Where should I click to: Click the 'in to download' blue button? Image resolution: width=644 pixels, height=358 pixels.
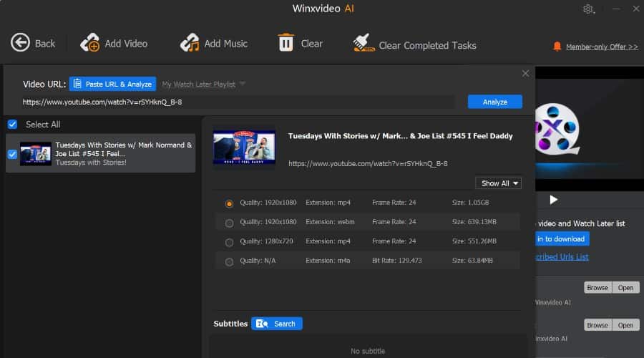(562, 239)
